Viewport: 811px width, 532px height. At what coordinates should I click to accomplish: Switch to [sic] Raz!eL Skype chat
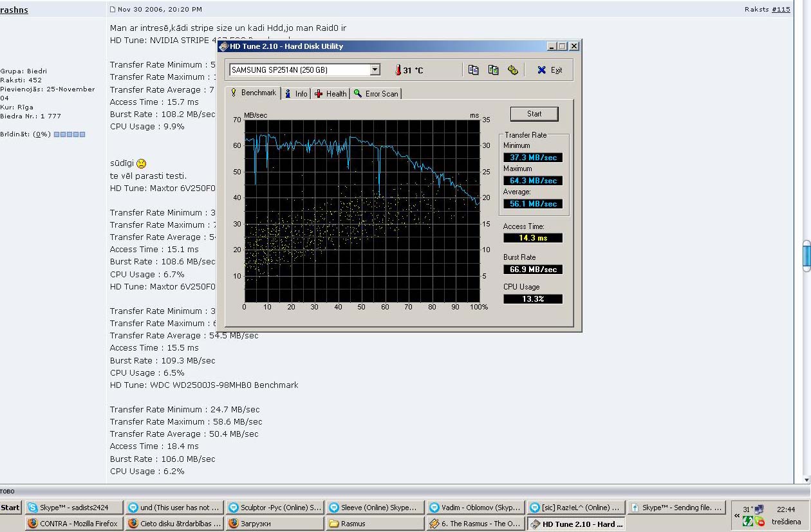click(576, 508)
